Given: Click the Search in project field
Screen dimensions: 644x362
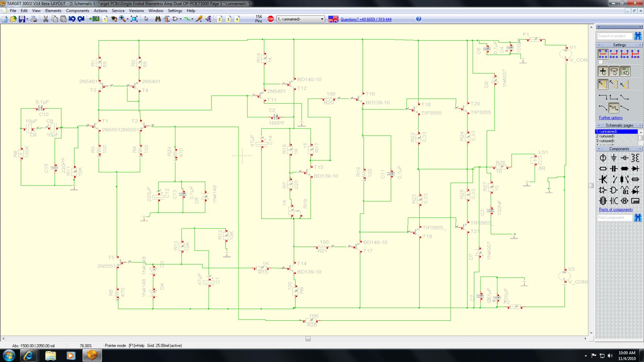Looking at the screenshot, I should pyautogui.click(x=614, y=36).
